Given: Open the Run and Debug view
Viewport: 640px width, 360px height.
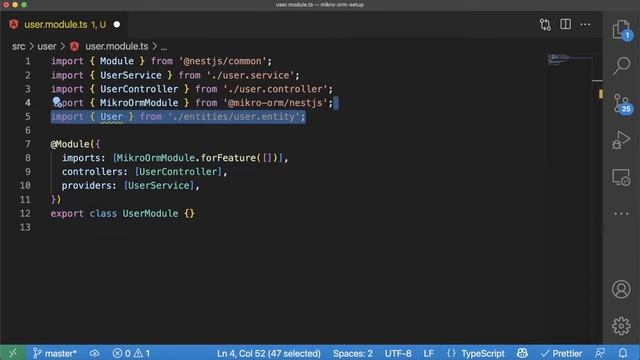Looking at the screenshot, I should coord(621,140).
